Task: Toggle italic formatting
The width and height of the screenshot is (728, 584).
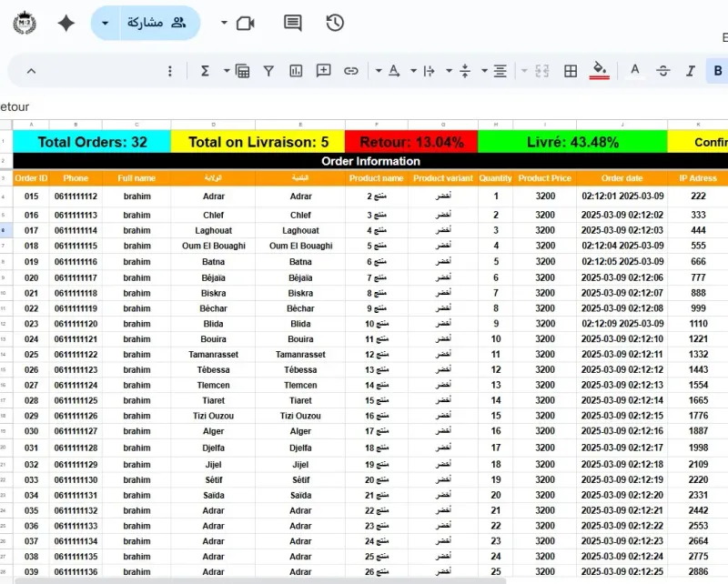Action: tap(691, 71)
